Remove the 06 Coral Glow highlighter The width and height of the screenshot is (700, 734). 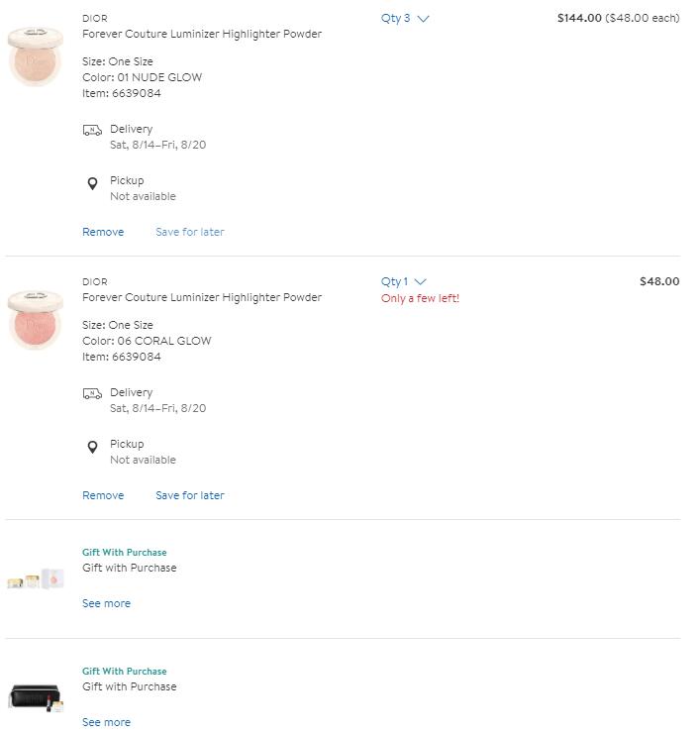click(103, 495)
